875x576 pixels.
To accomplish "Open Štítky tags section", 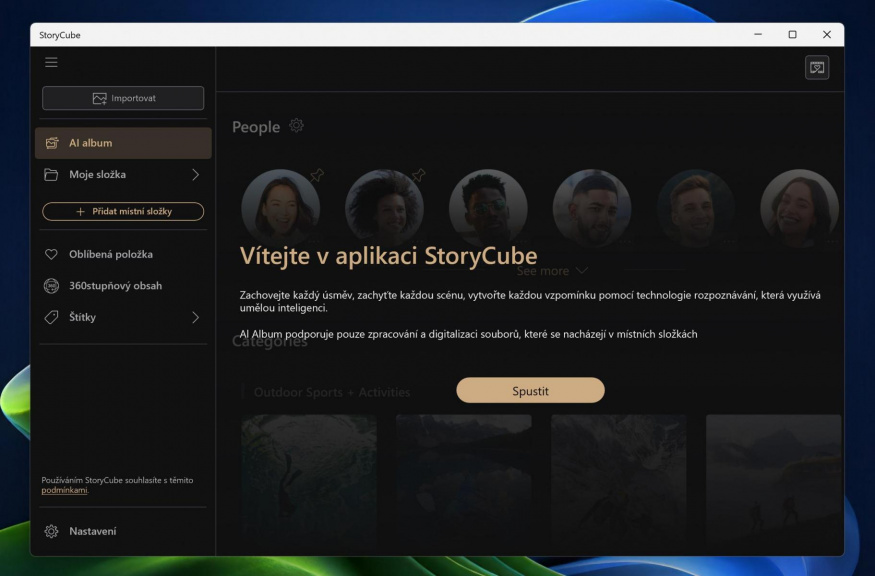I will pos(123,317).
